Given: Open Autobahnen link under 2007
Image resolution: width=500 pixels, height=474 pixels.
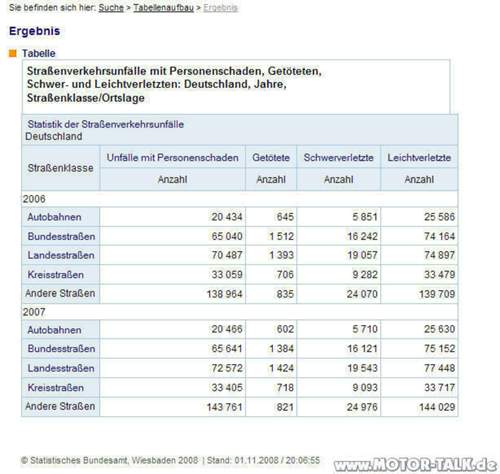Looking at the screenshot, I should pyautogui.click(x=54, y=330).
